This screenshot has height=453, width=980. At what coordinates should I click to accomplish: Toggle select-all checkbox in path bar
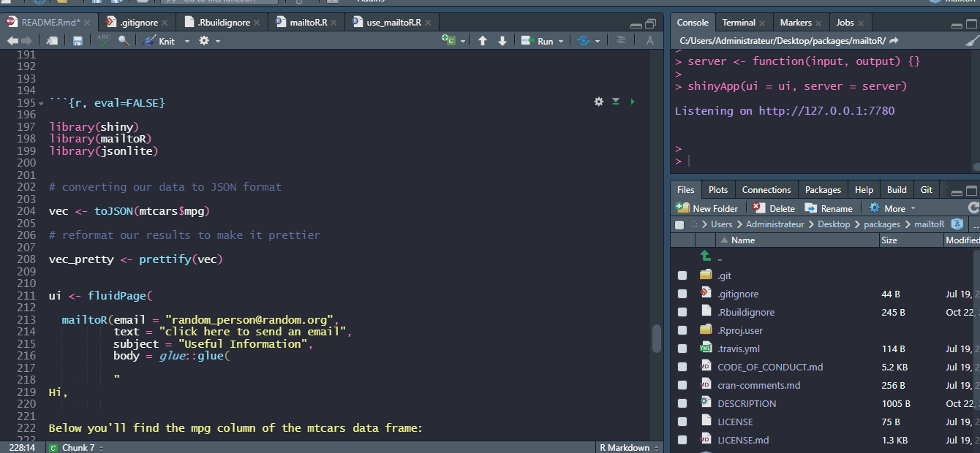click(x=680, y=225)
